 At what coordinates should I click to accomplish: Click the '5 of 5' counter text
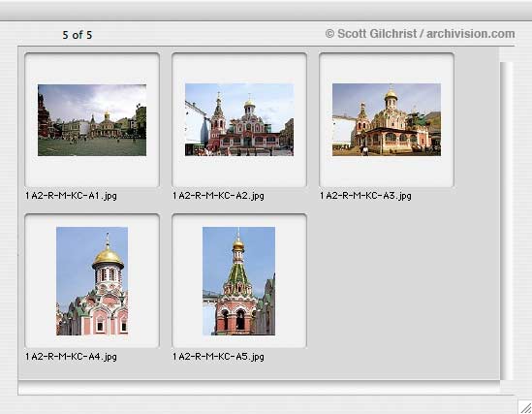(x=77, y=35)
